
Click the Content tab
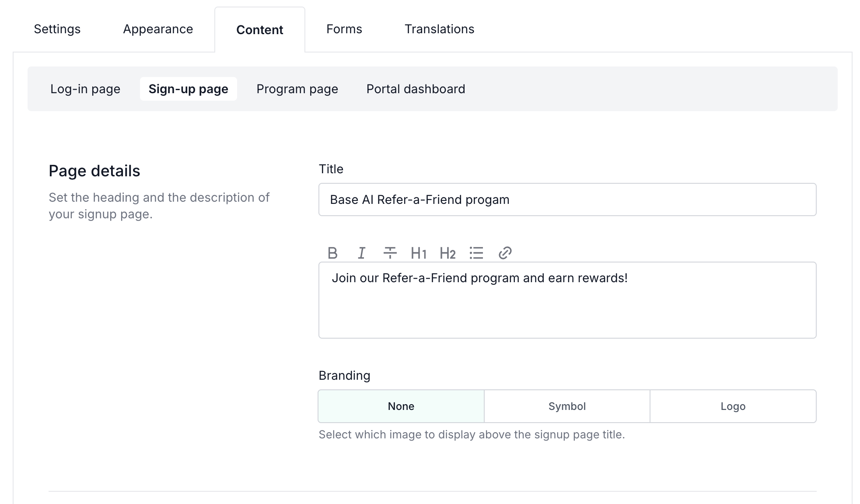click(260, 30)
